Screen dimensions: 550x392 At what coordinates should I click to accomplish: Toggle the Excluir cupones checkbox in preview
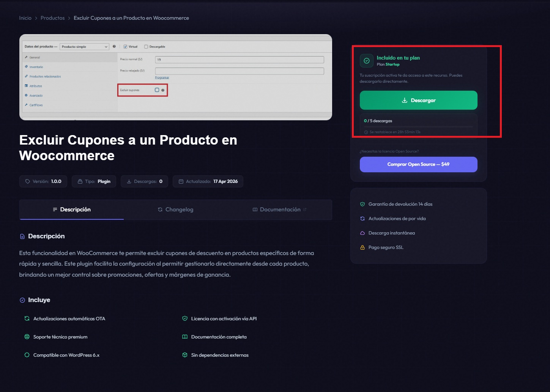(157, 90)
